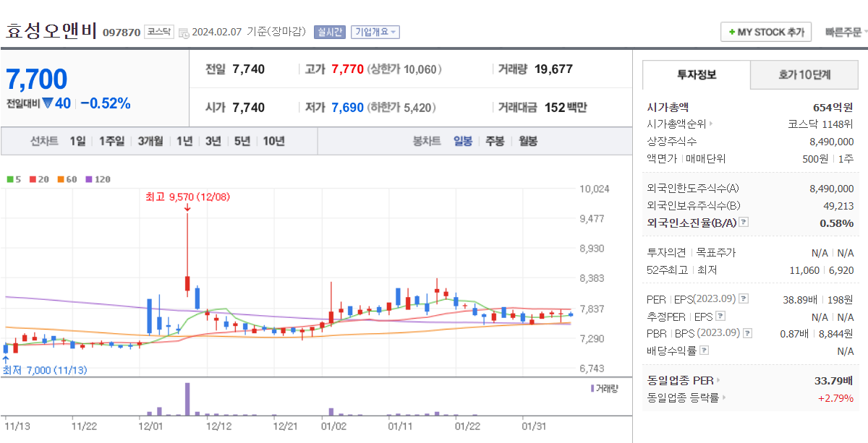This screenshot has width=868, height=443.
Task: Click the 액면가 매매단위 label
Action: [686, 158]
